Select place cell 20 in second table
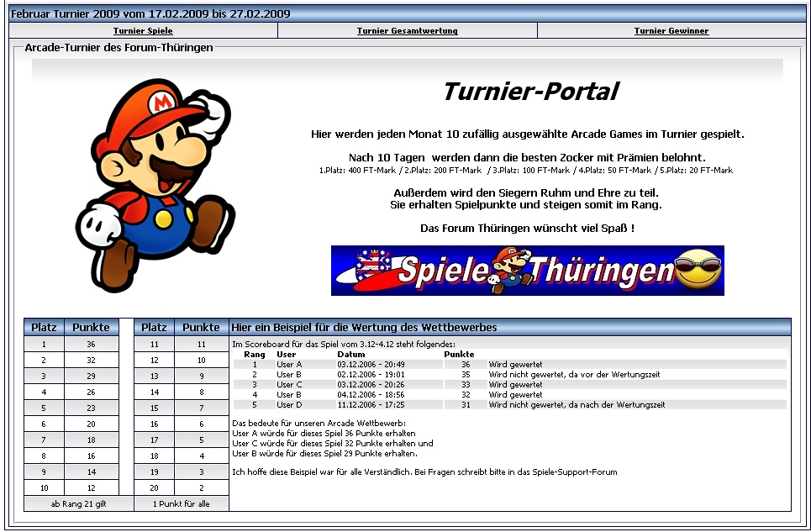The height and width of the screenshot is (532, 811). 154,487
